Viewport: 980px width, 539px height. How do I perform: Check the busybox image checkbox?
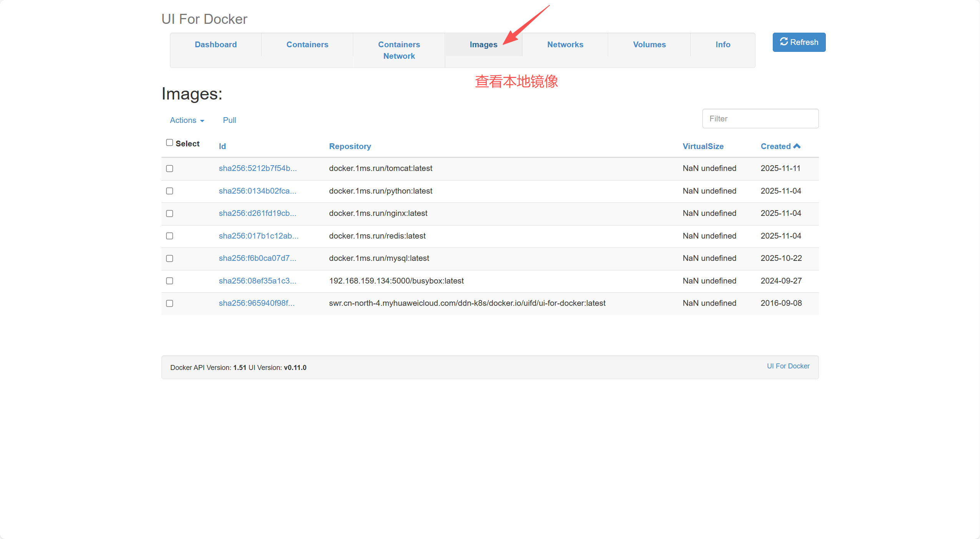pos(170,281)
